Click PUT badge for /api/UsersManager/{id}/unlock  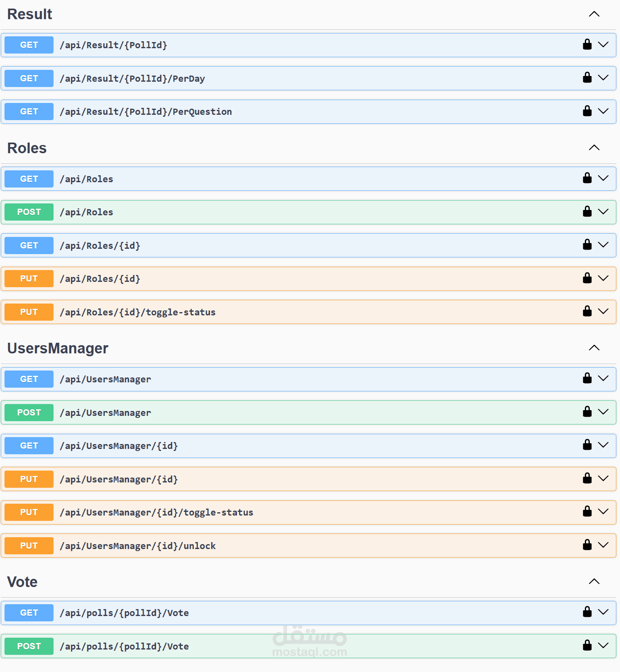(29, 546)
